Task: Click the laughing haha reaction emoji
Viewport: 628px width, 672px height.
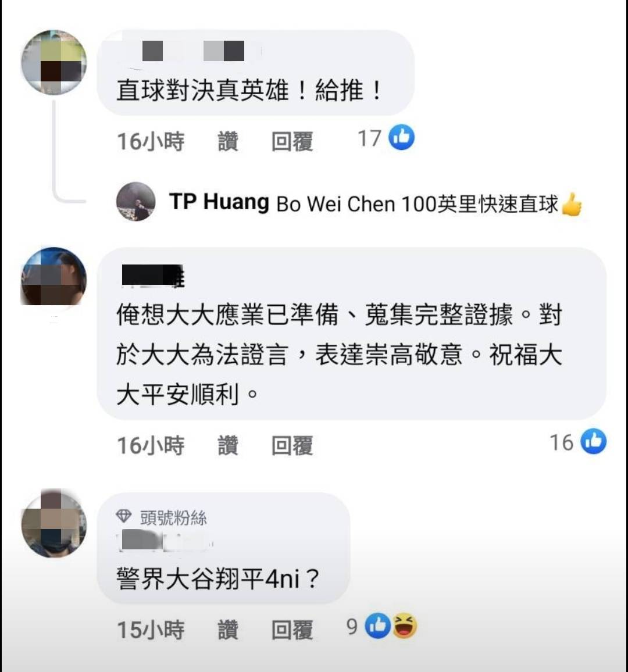Action: point(404,625)
